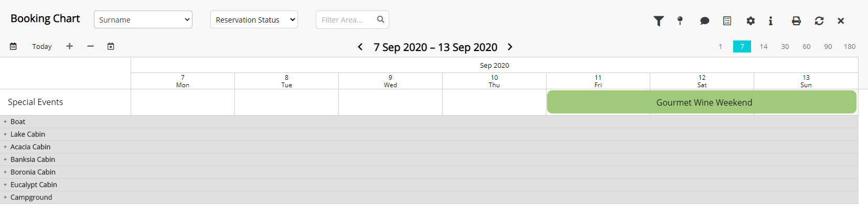Click the report list icon
Screen dimensions: 868x207
pyautogui.click(x=727, y=20)
